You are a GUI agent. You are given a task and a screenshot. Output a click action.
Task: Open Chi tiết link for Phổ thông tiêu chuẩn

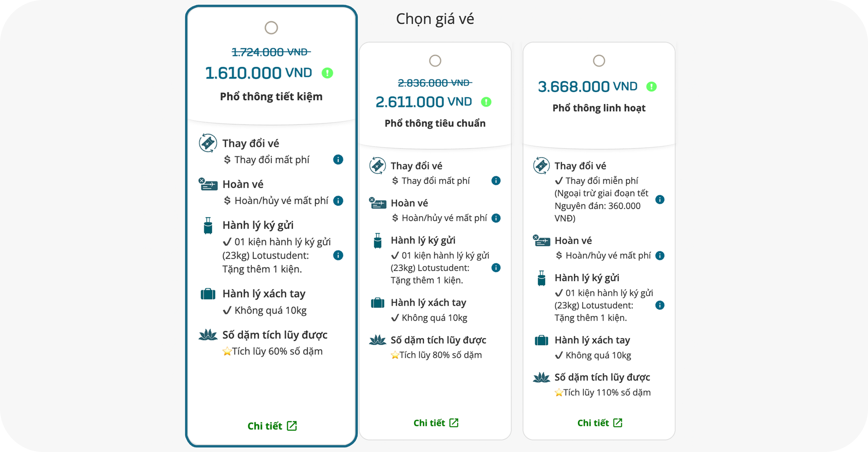point(436,423)
